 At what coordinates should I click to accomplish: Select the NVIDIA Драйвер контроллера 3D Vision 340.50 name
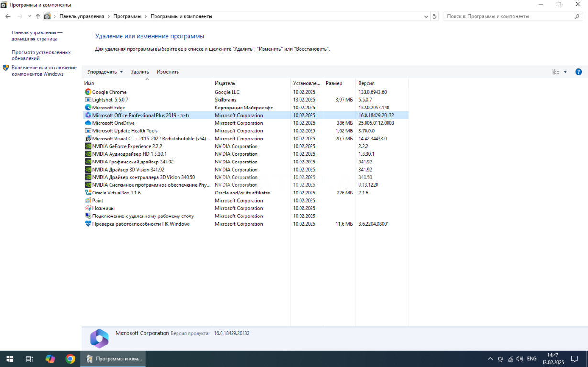144,177
